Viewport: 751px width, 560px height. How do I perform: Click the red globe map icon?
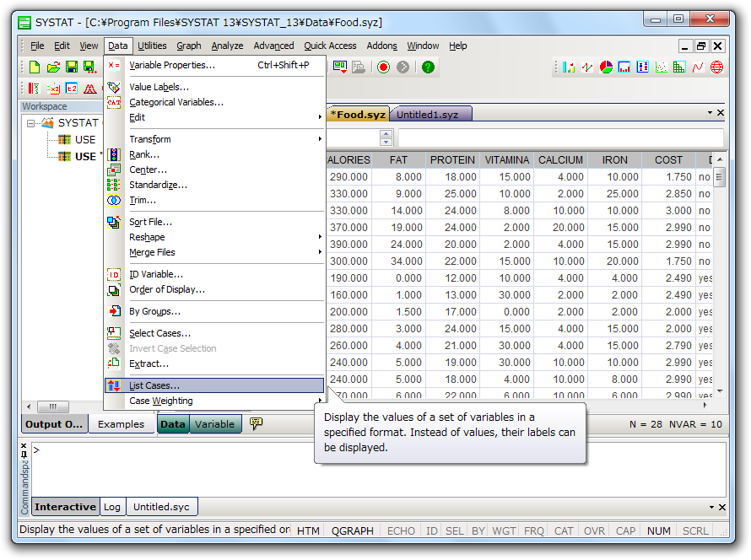pyautogui.click(x=716, y=67)
